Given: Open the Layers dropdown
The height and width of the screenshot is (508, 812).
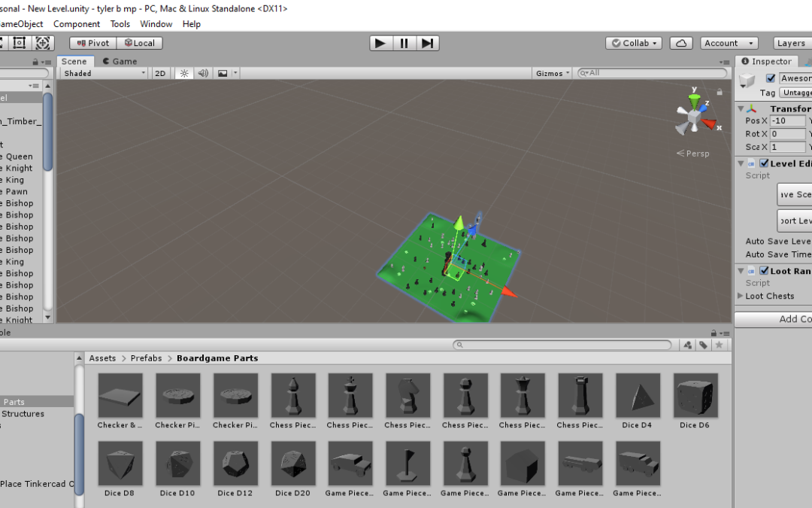Looking at the screenshot, I should (792, 43).
